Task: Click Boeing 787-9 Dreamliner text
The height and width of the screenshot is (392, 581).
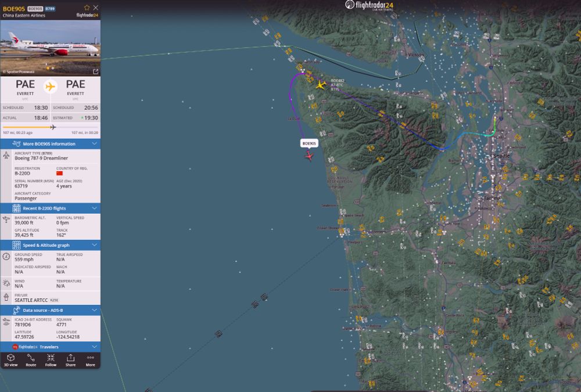Action: [x=41, y=158]
